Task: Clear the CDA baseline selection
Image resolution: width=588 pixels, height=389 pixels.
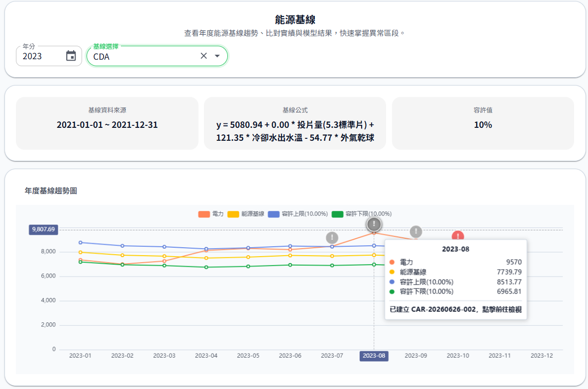Action: pyautogui.click(x=203, y=56)
